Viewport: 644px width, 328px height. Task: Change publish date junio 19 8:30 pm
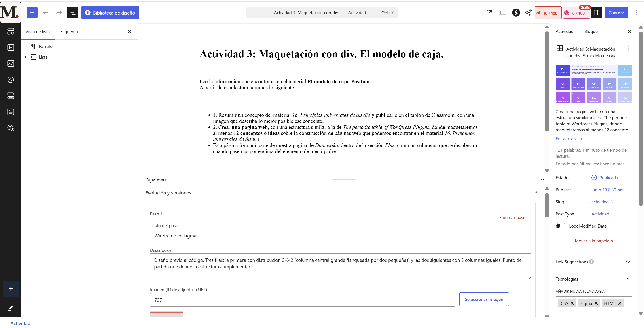(x=607, y=190)
